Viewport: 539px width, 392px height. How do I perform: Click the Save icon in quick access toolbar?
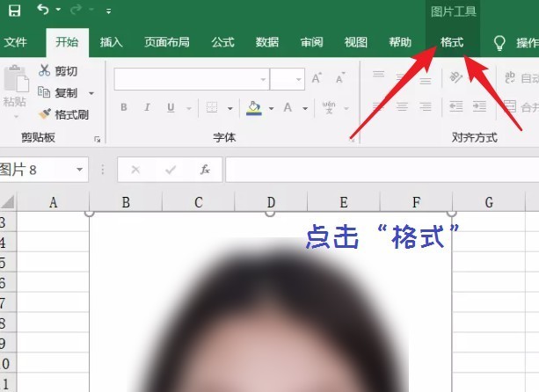click(x=14, y=11)
